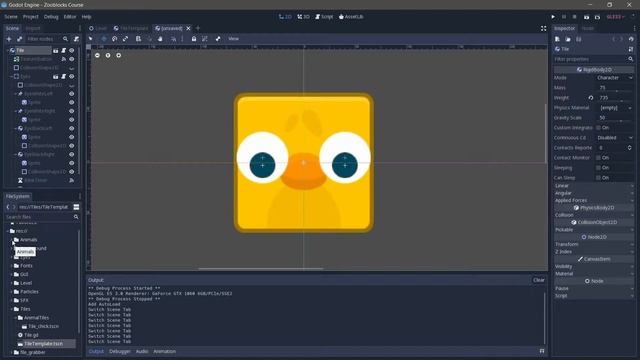Expand the Applied Forces section
Viewport: 640px width, 360px height.
click(x=593, y=200)
